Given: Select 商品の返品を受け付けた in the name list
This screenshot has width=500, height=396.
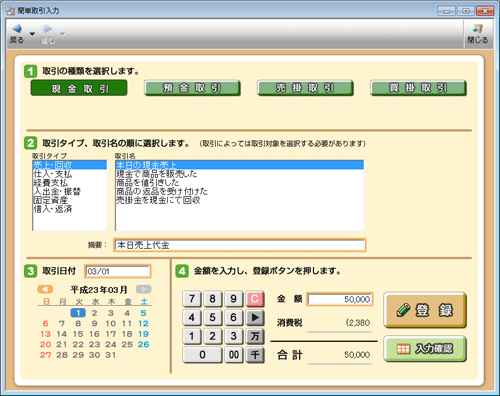Looking at the screenshot, I should tap(240, 191).
